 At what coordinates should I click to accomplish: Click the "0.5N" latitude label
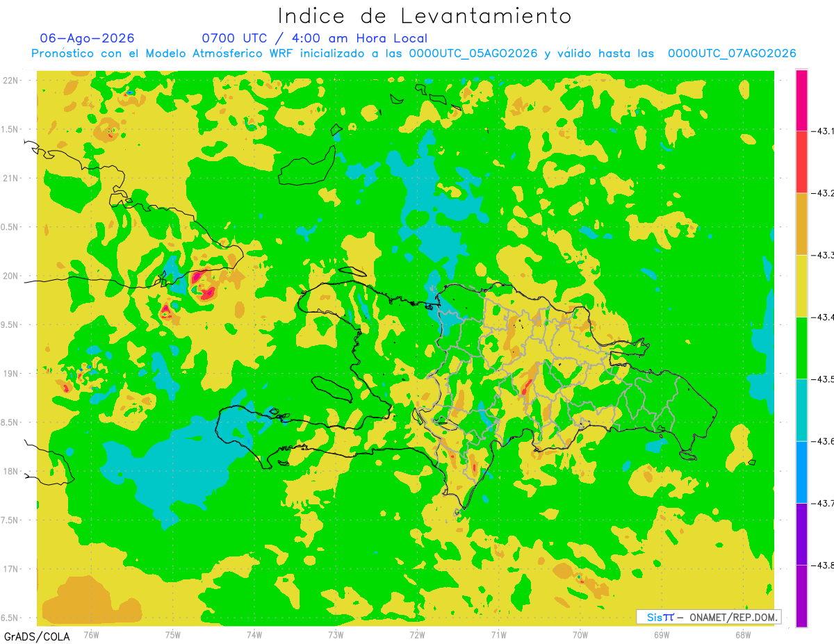click(x=10, y=227)
